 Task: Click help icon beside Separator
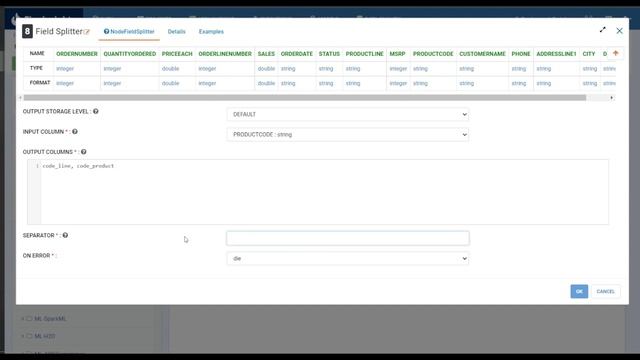pos(65,235)
